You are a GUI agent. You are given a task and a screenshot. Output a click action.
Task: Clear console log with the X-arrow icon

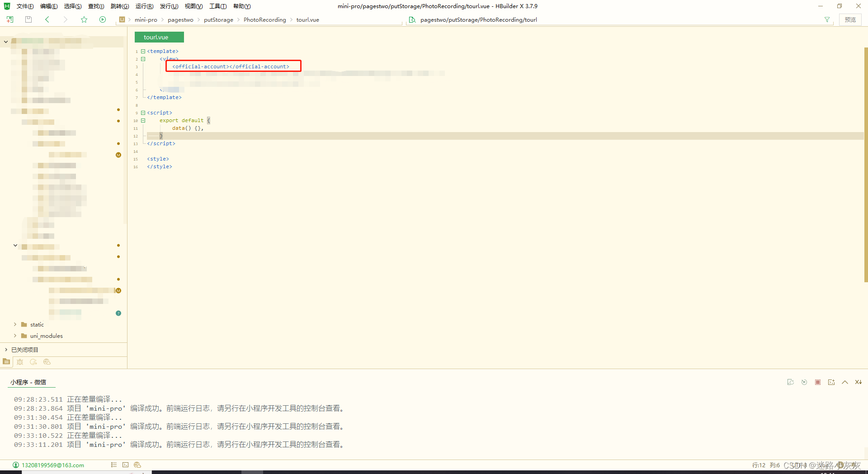(x=859, y=382)
